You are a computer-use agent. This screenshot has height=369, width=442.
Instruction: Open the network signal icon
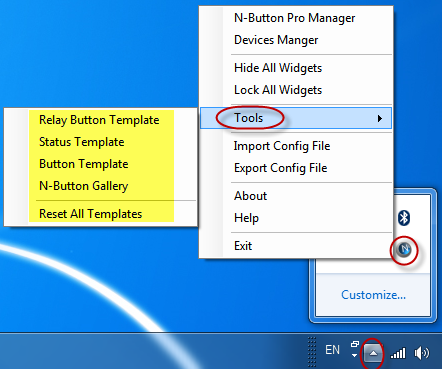click(x=398, y=353)
